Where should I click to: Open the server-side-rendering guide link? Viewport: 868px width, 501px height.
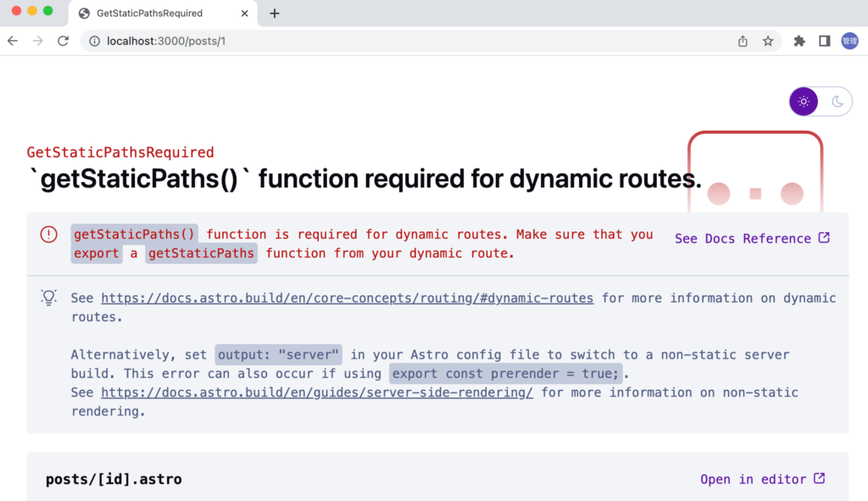click(x=316, y=392)
